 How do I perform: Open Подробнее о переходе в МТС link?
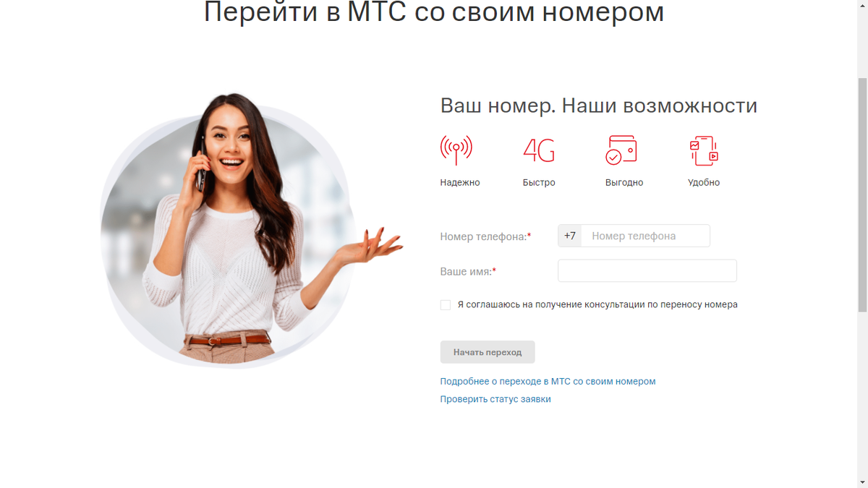[x=548, y=381]
